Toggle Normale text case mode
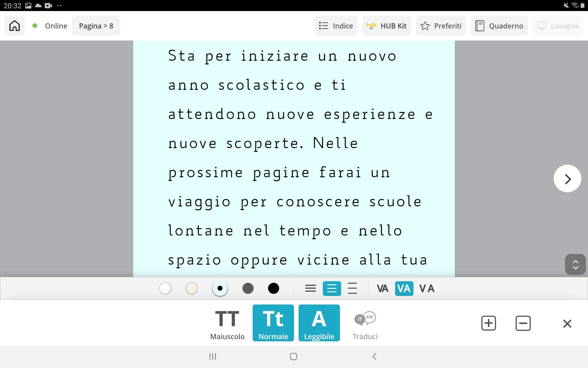This screenshot has height=368, width=588. (x=273, y=323)
